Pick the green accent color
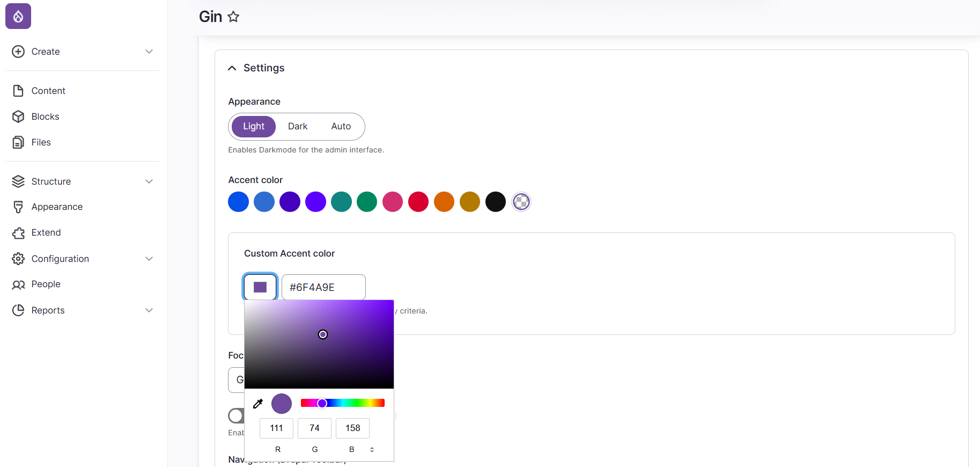This screenshot has height=467, width=980. click(367, 202)
